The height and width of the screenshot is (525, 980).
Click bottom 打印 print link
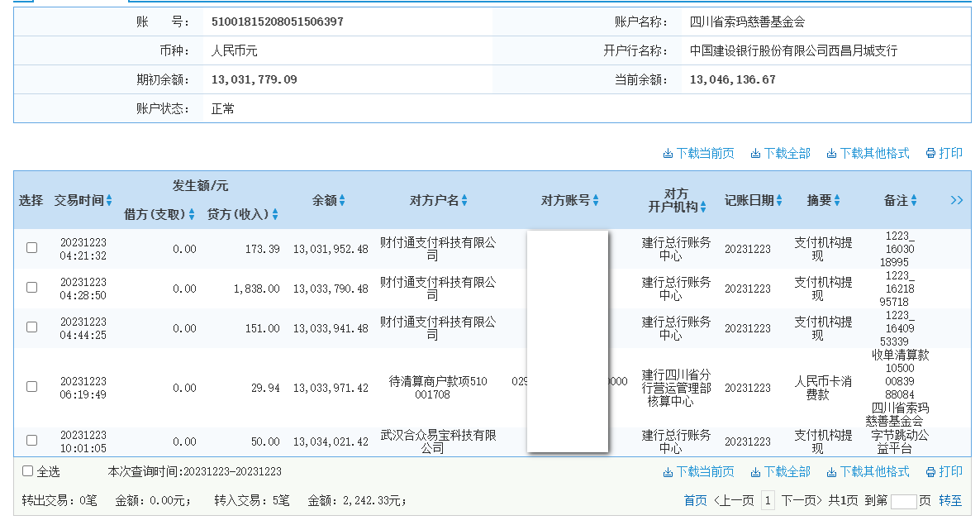pos(944,472)
